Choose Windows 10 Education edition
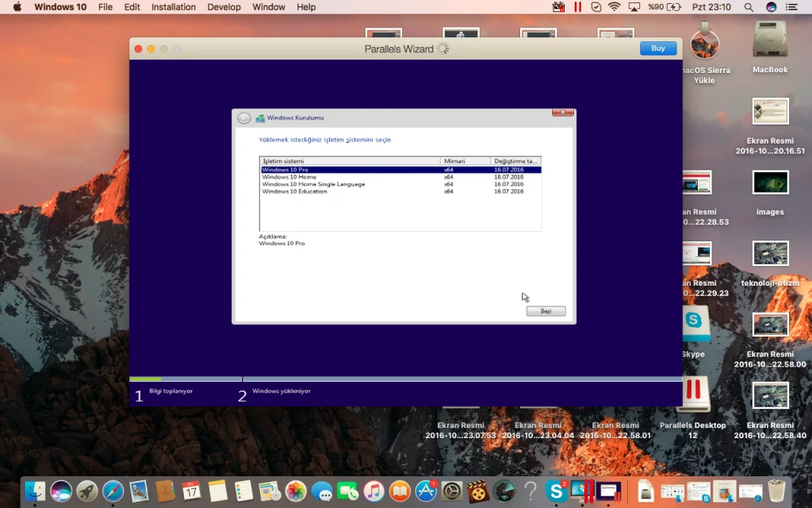This screenshot has width=812, height=508. click(294, 191)
